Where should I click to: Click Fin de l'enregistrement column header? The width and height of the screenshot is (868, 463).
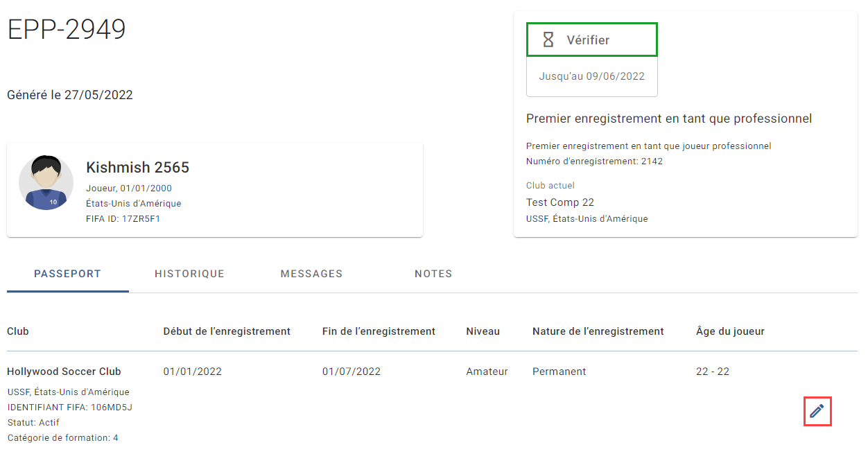pyautogui.click(x=379, y=331)
